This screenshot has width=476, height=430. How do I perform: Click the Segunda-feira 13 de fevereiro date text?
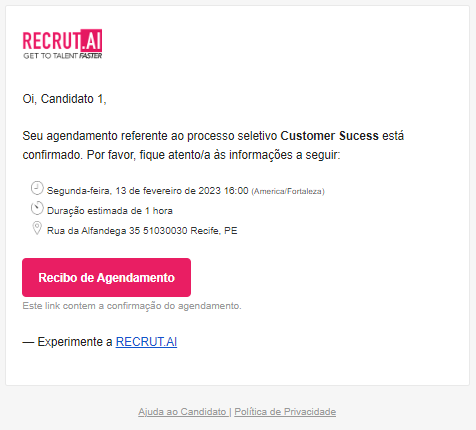click(122, 191)
